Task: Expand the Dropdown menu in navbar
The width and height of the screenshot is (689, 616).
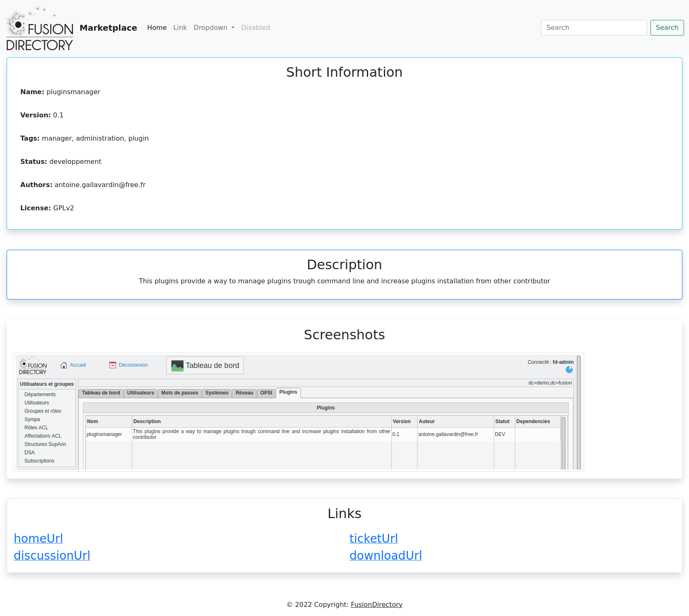Action: point(214,28)
